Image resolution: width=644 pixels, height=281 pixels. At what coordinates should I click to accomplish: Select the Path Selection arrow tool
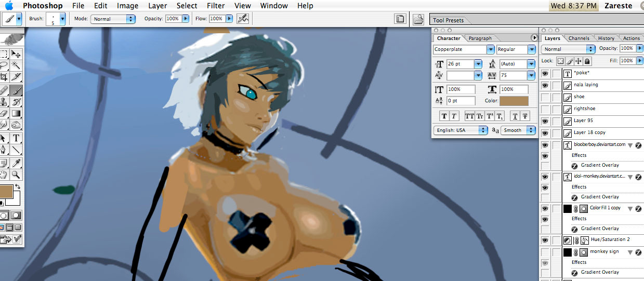coord(4,138)
